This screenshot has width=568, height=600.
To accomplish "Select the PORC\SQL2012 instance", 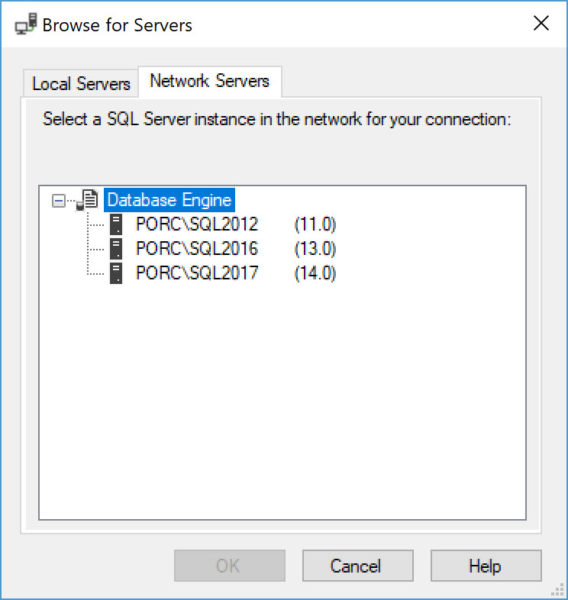I will coord(197,224).
